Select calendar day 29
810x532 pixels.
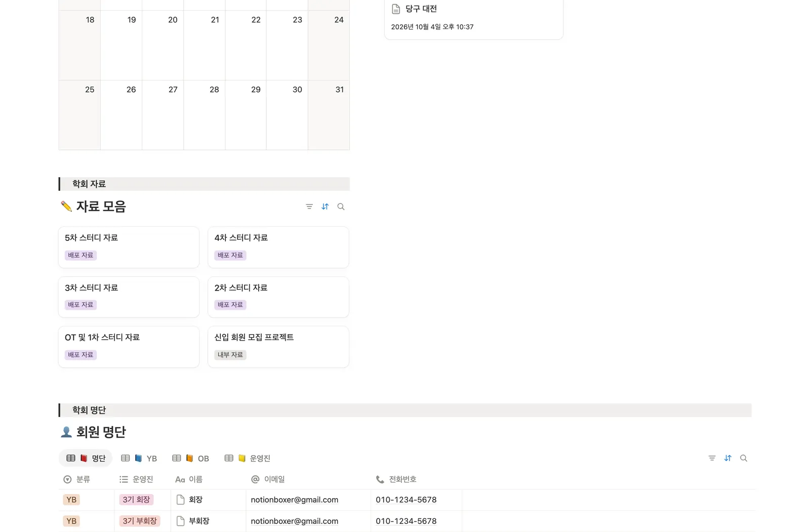(x=246, y=115)
